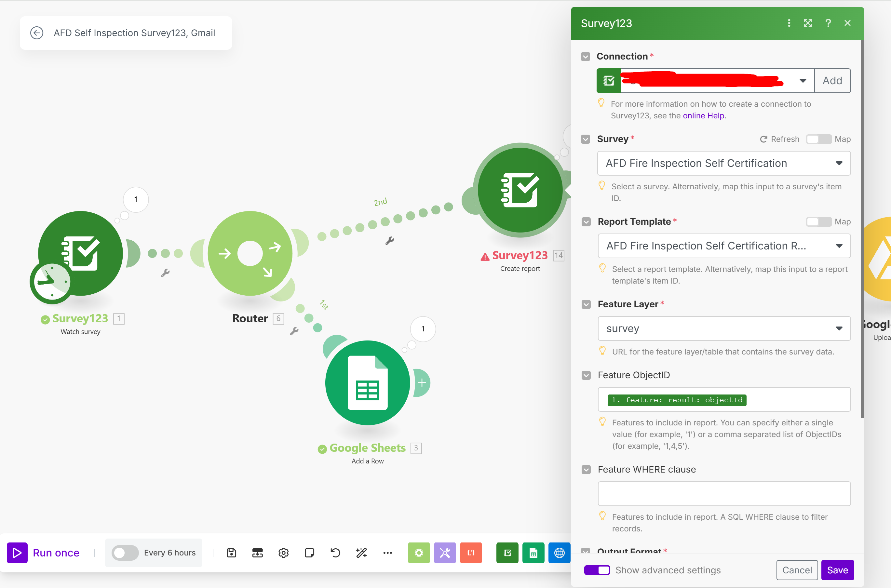Open the purple Tools tile
Screen dimensions: 891x588
tap(445, 553)
